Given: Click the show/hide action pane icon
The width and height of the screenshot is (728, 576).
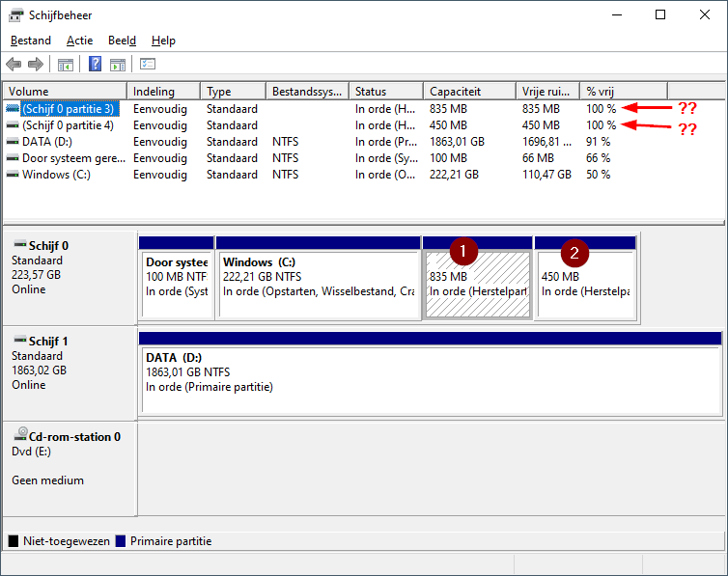Looking at the screenshot, I should 118,65.
